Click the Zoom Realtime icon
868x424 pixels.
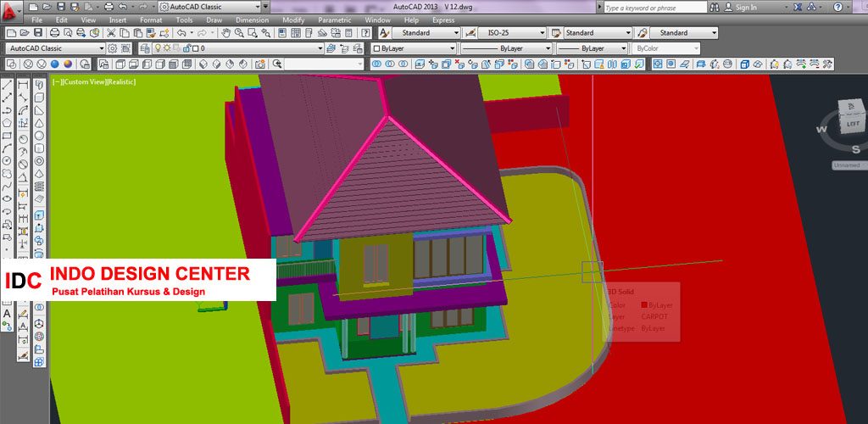(x=238, y=33)
